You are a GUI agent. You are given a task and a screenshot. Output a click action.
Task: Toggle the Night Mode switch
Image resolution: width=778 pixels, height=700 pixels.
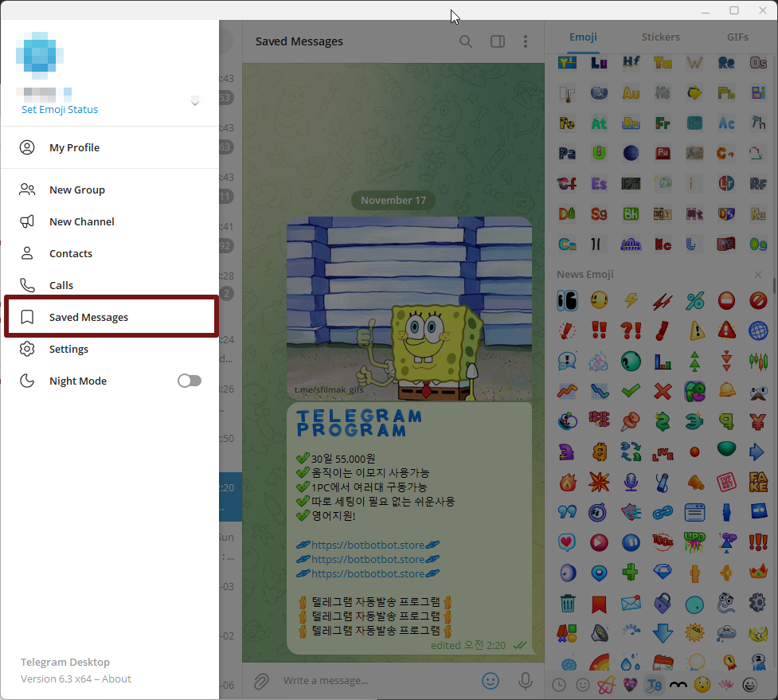coord(190,381)
